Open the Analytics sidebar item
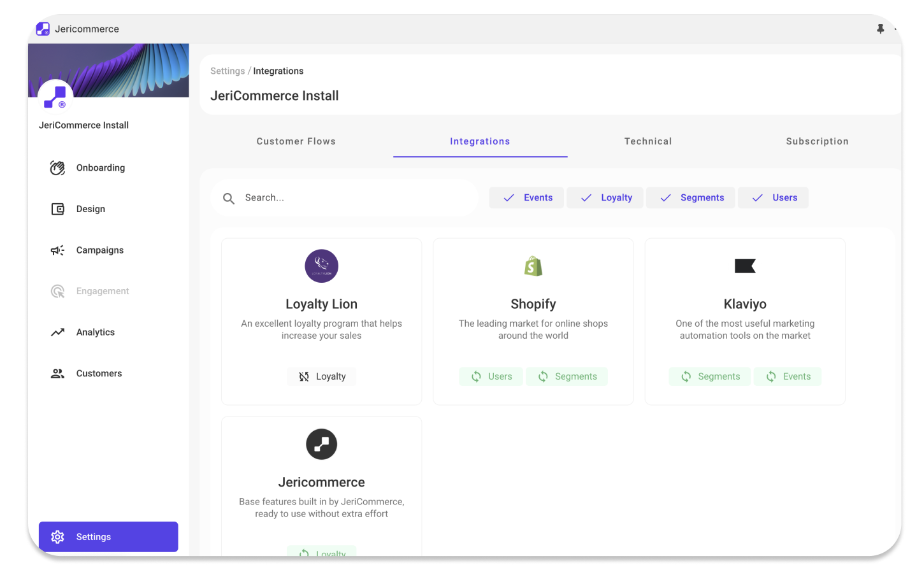The height and width of the screenshot is (577, 924). click(108, 332)
